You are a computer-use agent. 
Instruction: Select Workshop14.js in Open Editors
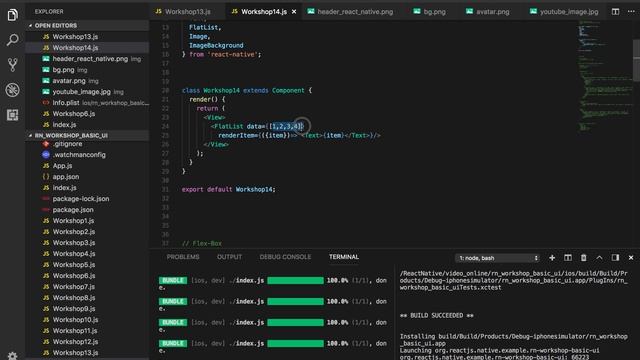click(87, 48)
